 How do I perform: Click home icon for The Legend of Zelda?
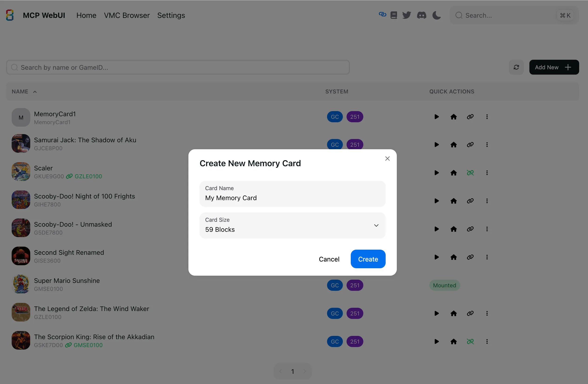[x=453, y=313]
